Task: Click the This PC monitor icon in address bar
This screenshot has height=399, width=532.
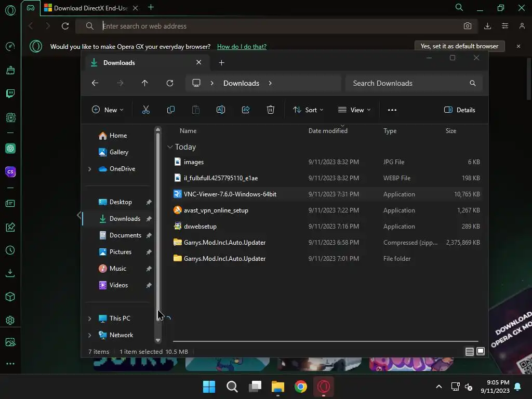Action: [x=196, y=83]
